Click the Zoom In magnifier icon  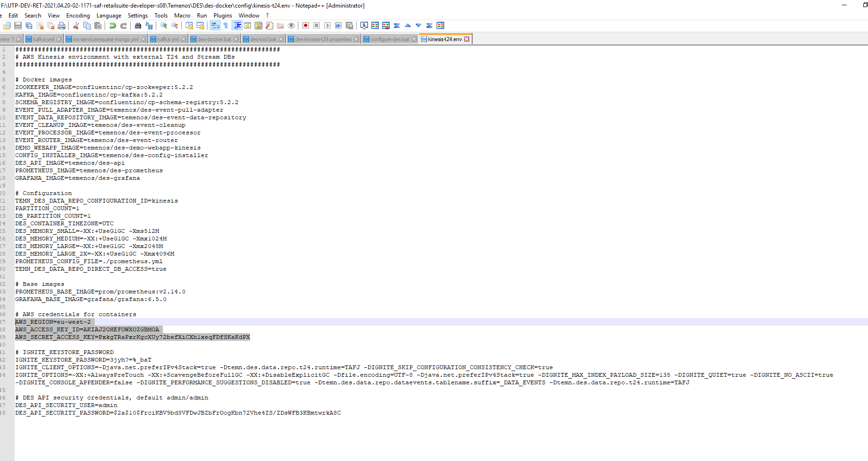pyautogui.click(x=164, y=26)
